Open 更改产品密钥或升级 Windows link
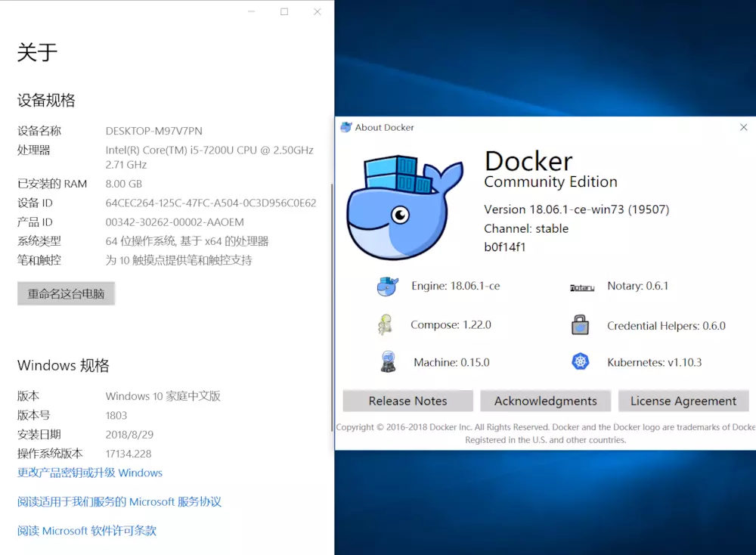This screenshot has height=555, width=756. [90, 473]
